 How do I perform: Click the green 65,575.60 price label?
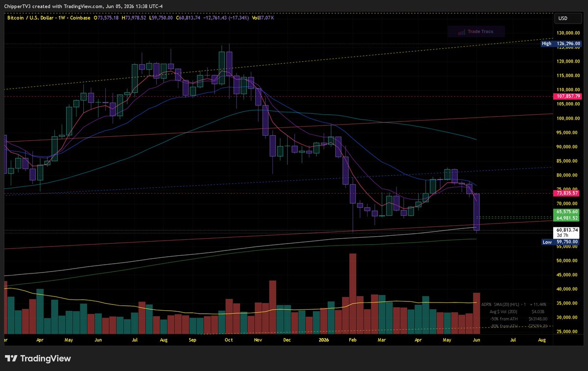pyautogui.click(x=567, y=211)
